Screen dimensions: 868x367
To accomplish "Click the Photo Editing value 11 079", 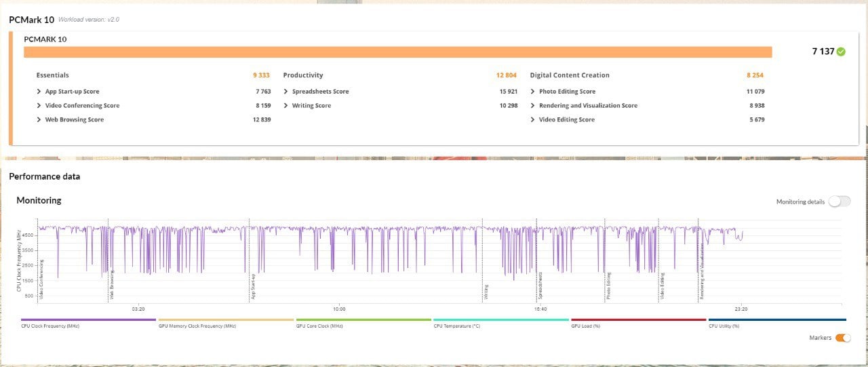I will 755,92.
